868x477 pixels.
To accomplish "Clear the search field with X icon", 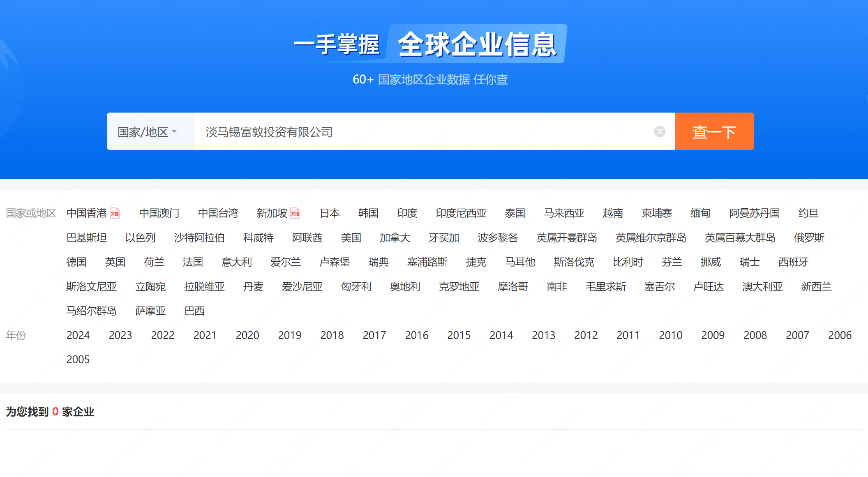I will click(659, 131).
